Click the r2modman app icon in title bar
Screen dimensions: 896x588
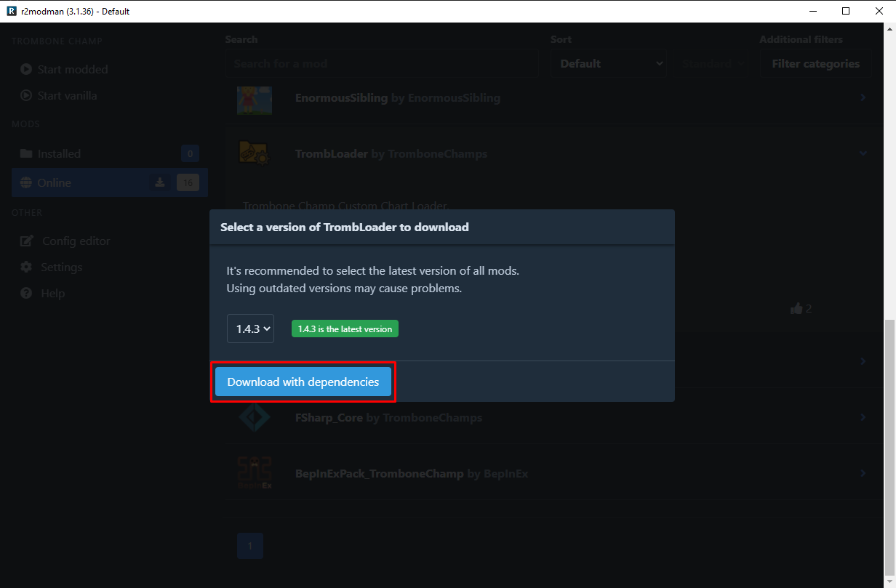(x=11, y=11)
